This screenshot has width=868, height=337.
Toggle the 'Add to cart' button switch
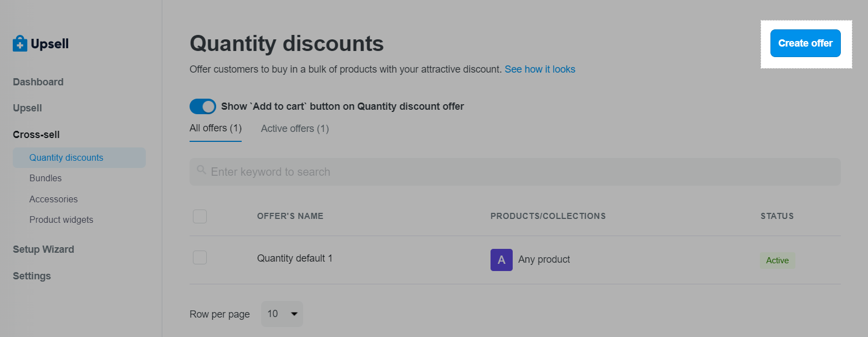(203, 106)
